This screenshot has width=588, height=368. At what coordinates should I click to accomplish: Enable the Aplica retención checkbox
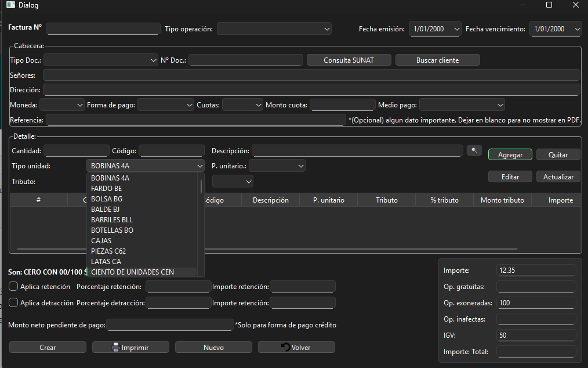[13, 287]
